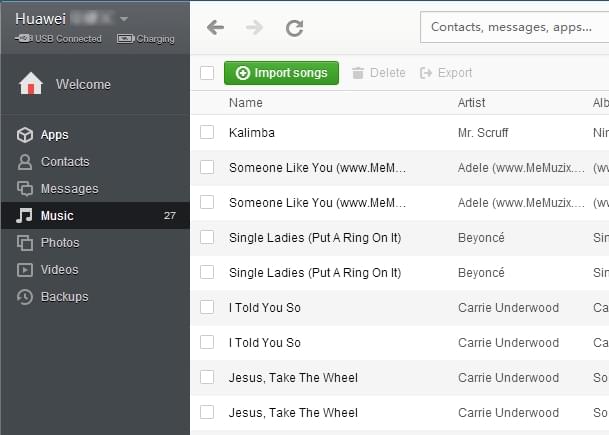
Task: Select the second I Told You So title
Action: pos(265,343)
